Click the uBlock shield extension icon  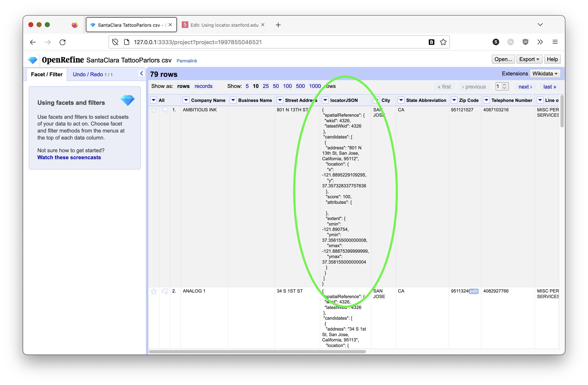525,42
